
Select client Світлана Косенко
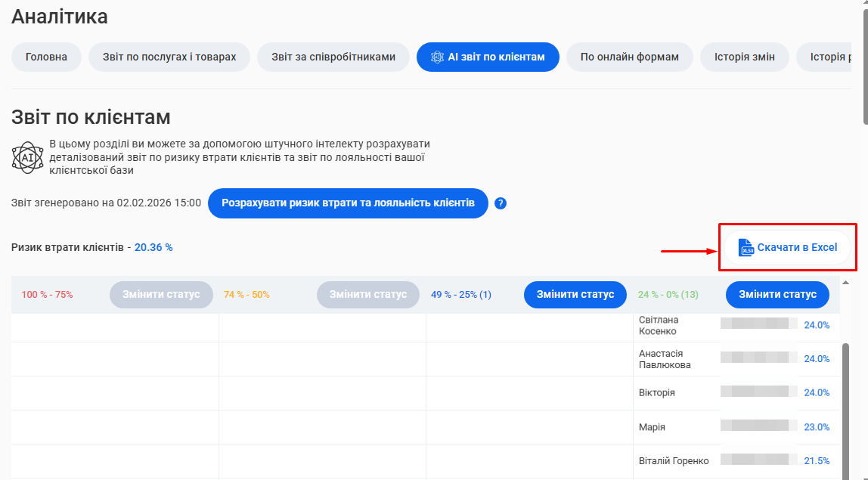coord(659,326)
